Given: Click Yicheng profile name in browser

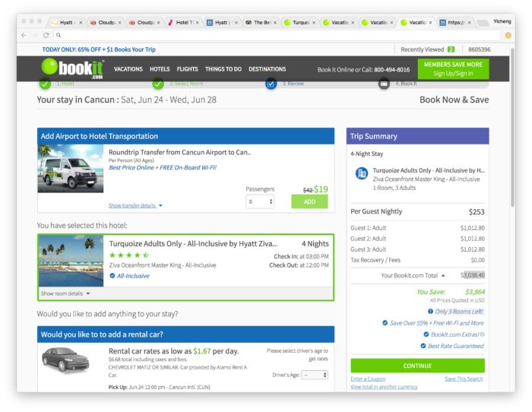Looking at the screenshot, I should [x=502, y=21].
